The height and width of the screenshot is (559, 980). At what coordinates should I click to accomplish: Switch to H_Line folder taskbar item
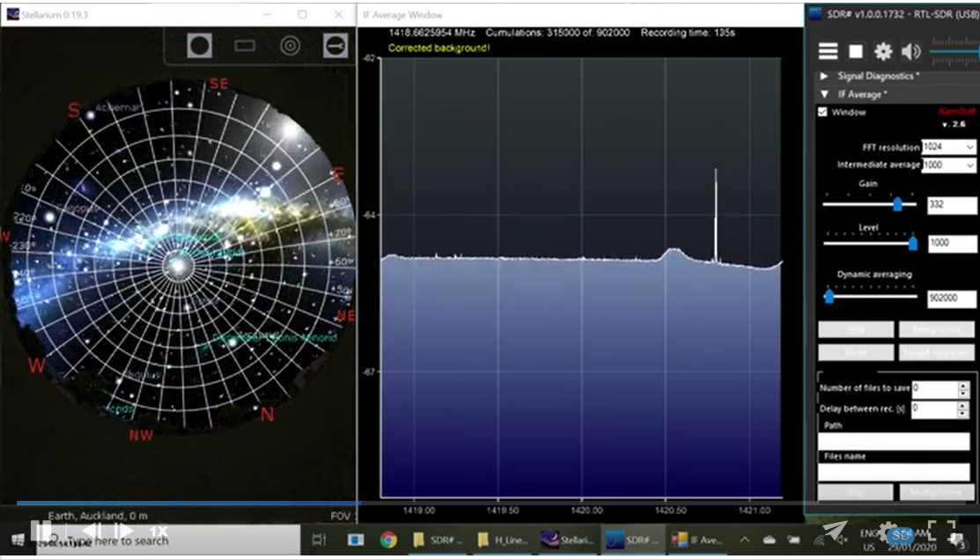[500, 540]
